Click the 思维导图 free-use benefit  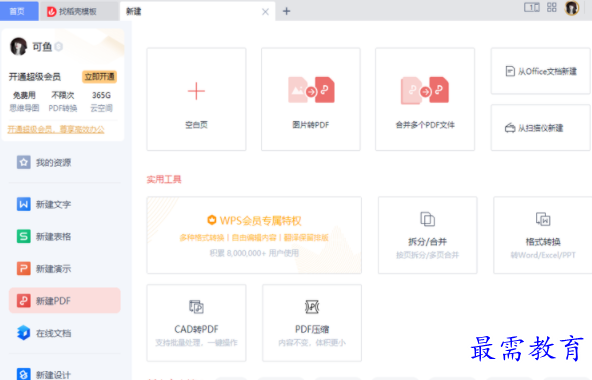point(24,102)
